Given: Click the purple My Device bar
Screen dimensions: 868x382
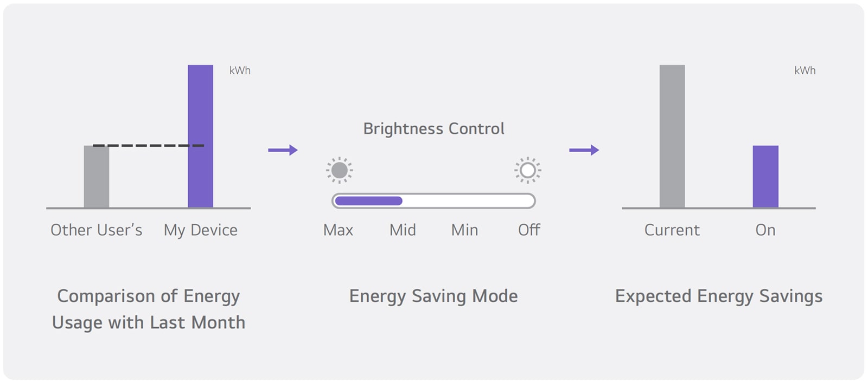Looking at the screenshot, I should [200, 135].
